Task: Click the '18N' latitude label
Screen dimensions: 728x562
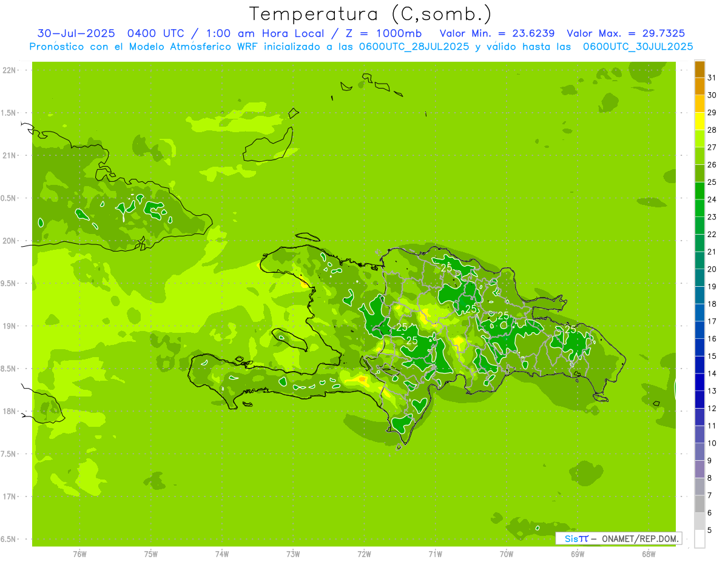Action: click(9, 411)
